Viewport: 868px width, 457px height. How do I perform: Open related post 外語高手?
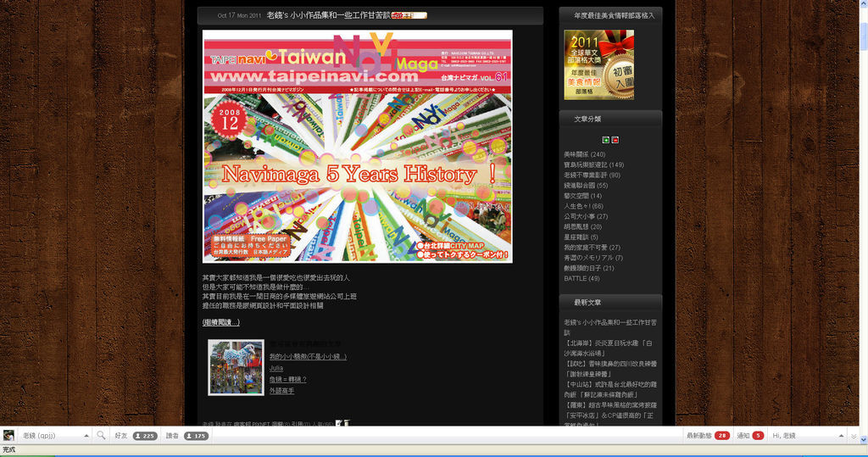[281, 391]
